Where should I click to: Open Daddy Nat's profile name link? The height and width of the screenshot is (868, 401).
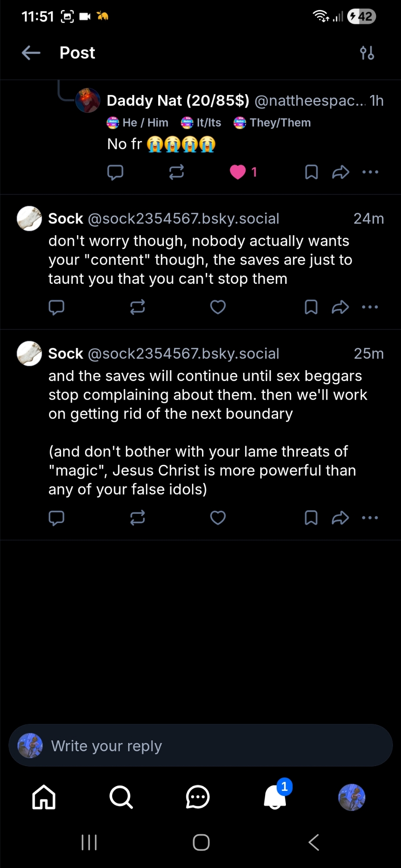178,101
